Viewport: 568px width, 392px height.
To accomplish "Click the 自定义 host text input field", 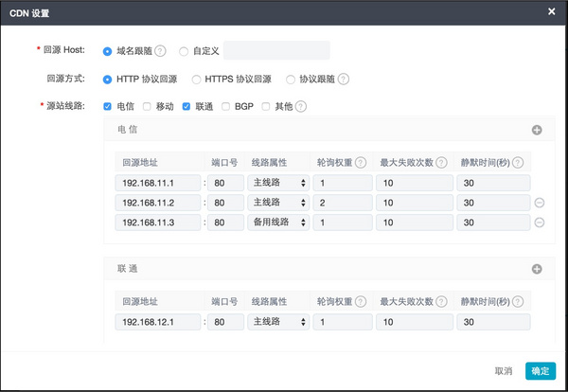I will point(276,51).
